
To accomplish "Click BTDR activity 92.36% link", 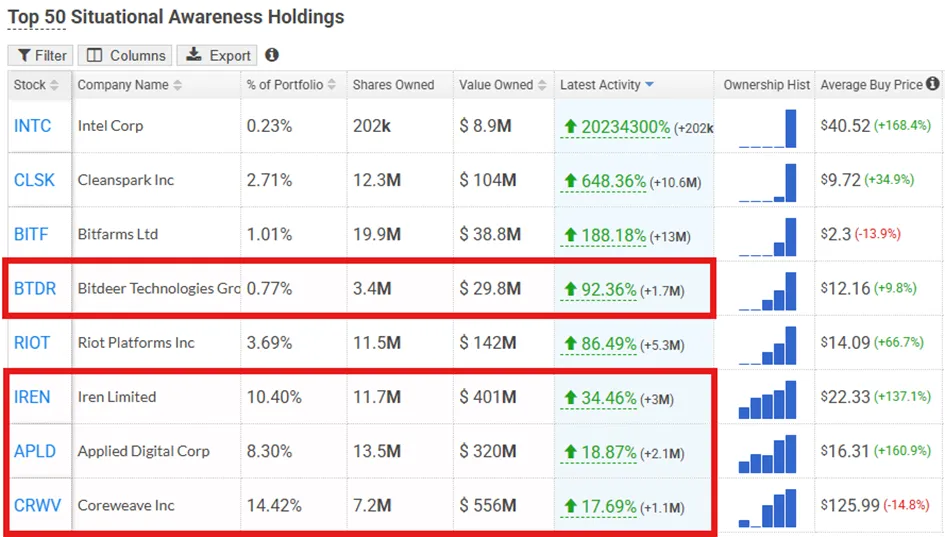I will coord(600,290).
